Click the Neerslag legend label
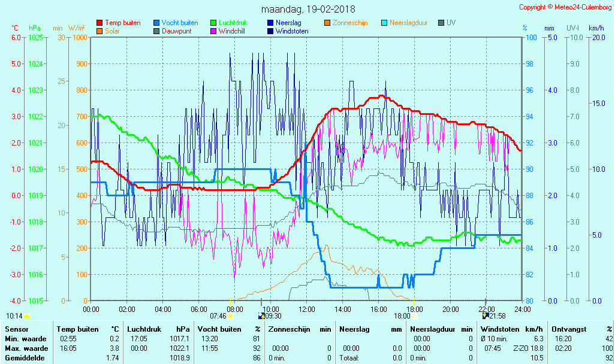Screen dimensions: 615x364 tap(288, 23)
